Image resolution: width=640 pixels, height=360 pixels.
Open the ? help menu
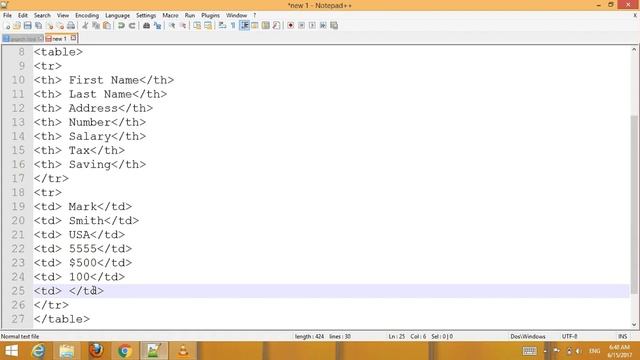tap(255, 15)
